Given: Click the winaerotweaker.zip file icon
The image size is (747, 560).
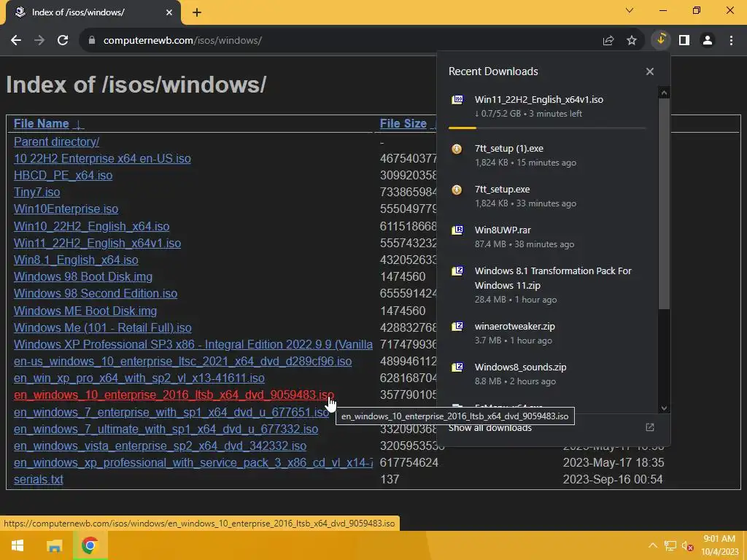Looking at the screenshot, I should point(457,326).
